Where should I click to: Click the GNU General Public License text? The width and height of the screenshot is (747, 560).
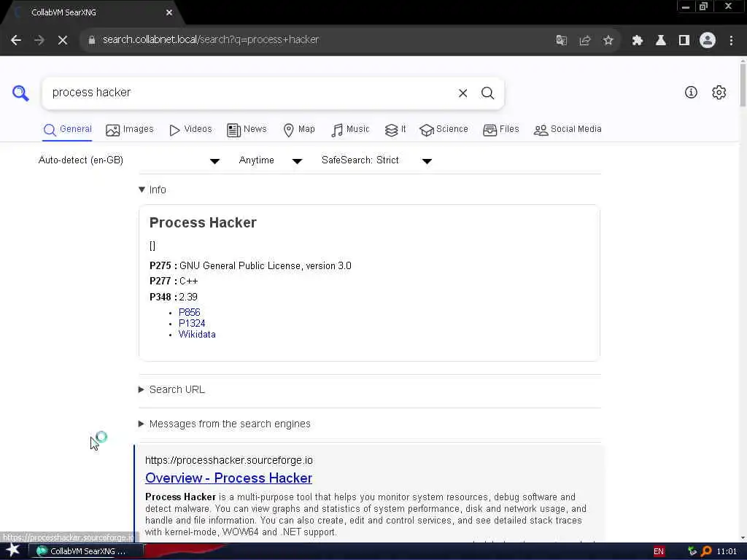(x=266, y=265)
